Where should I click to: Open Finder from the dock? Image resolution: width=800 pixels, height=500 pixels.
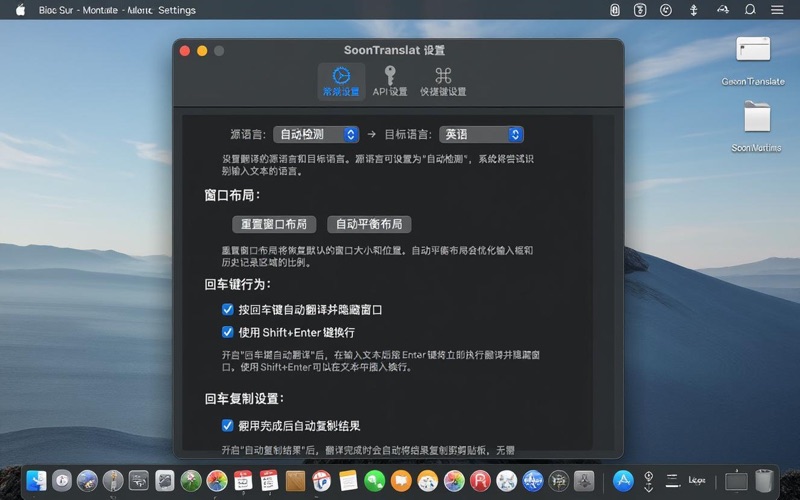tap(36, 481)
